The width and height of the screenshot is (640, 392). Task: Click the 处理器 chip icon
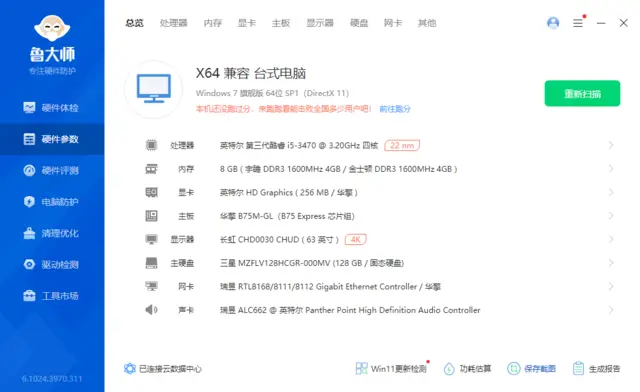pyautogui.click(x=151, y=145)
